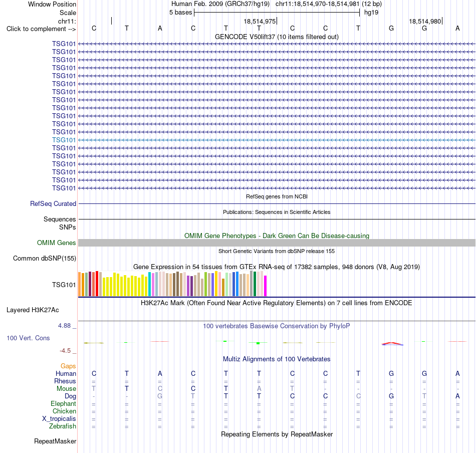Click the -4.5 PhyloP lower scale value

click(65, 351)
